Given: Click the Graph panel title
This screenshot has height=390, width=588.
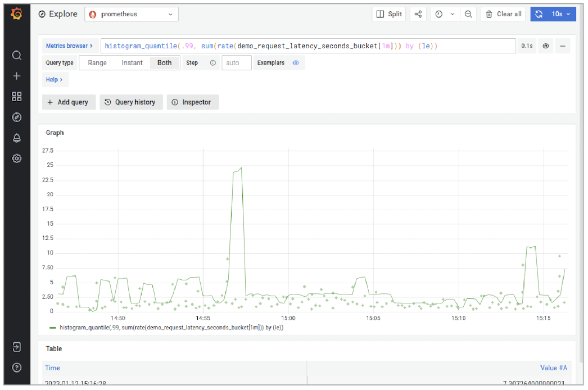Looking at the screenshot, I should (x=55, y=133).
